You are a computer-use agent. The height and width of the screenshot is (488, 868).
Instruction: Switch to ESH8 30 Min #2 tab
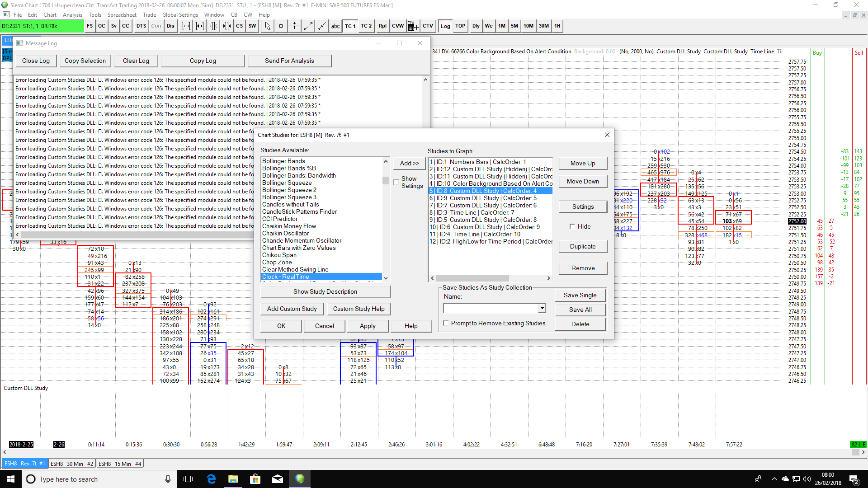[x=72, y=464]
